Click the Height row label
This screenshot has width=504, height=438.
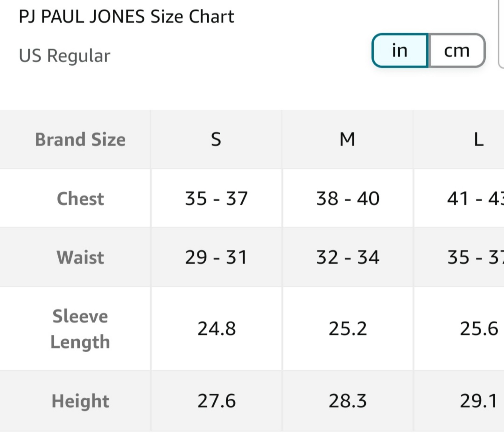coord(80,401)
